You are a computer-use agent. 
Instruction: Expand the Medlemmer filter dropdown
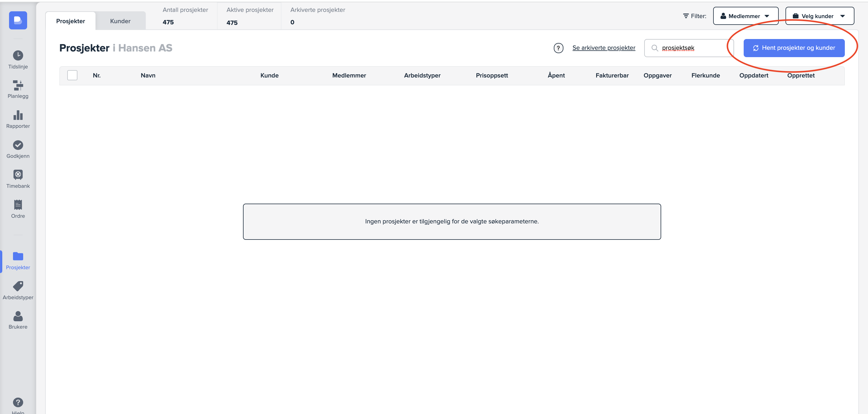point(745,16)
